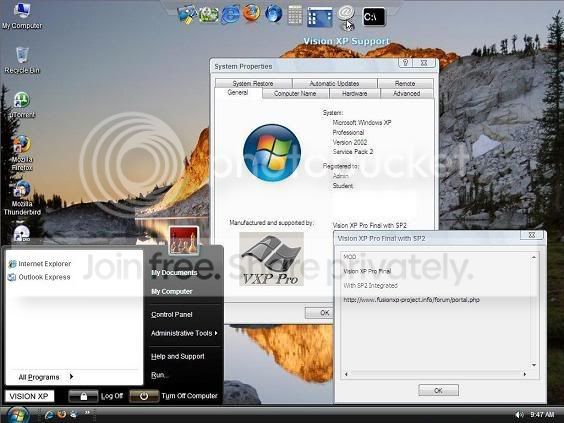
Task: Launch Mozilla Firefox desktop shortcut
Action: coord(22,153)
